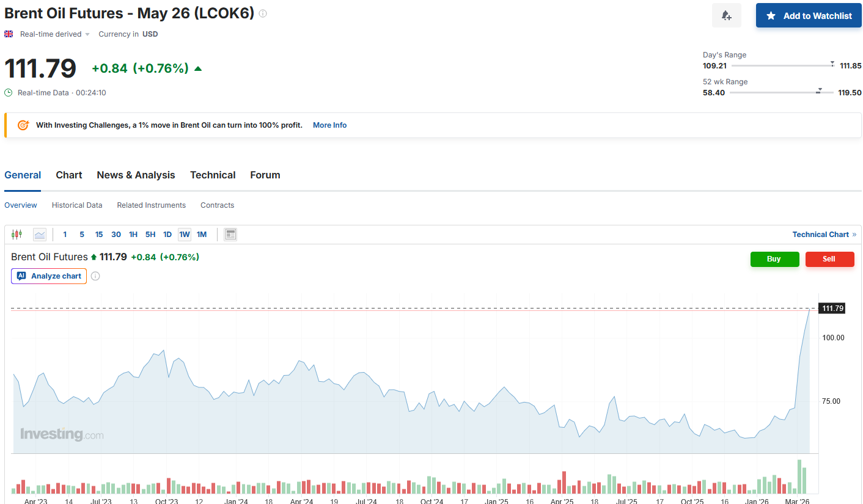Click the orange Investing Challenges target icon
This screenshot has height=504, width=863.
[23, 125]
